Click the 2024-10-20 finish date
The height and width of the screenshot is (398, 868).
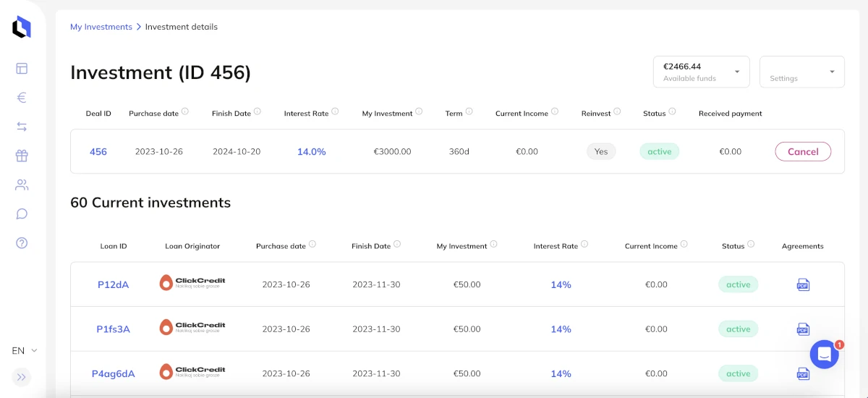237,151
